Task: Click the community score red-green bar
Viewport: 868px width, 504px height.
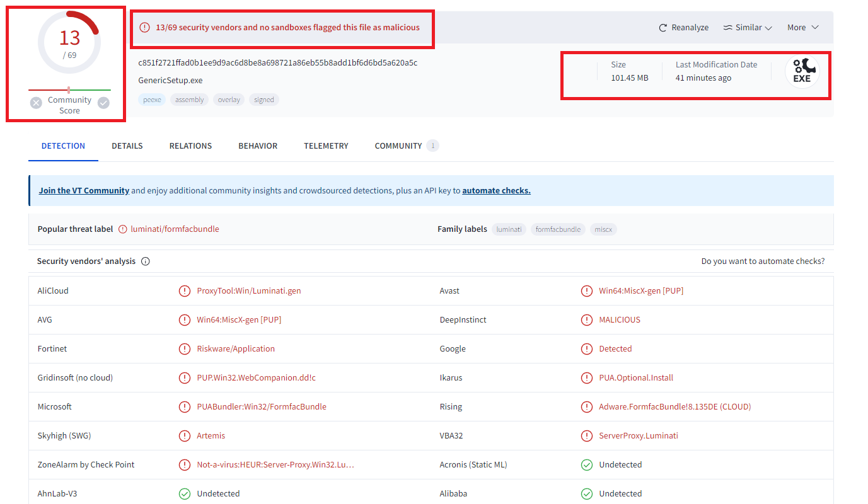Action: pyautogui.click(x=69, y=90)
